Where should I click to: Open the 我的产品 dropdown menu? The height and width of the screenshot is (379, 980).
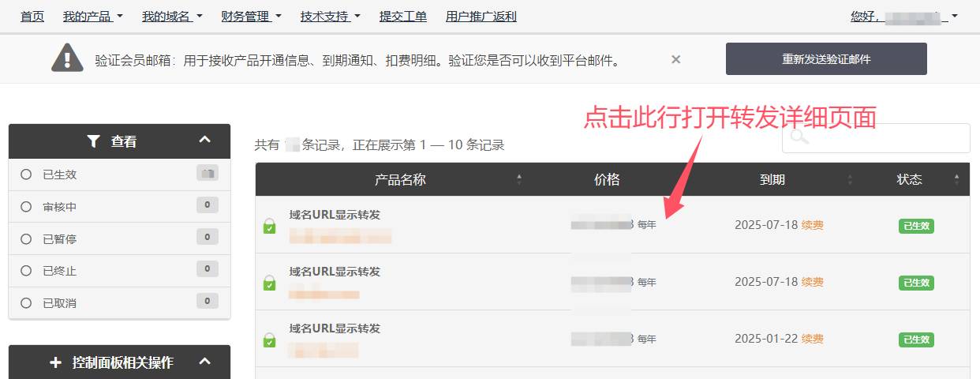point(93,16)
